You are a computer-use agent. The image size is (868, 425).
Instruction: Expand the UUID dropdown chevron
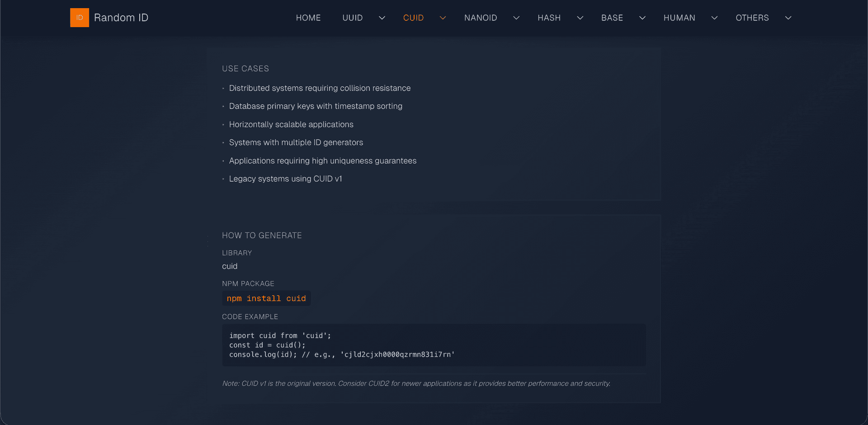(382, 18)
